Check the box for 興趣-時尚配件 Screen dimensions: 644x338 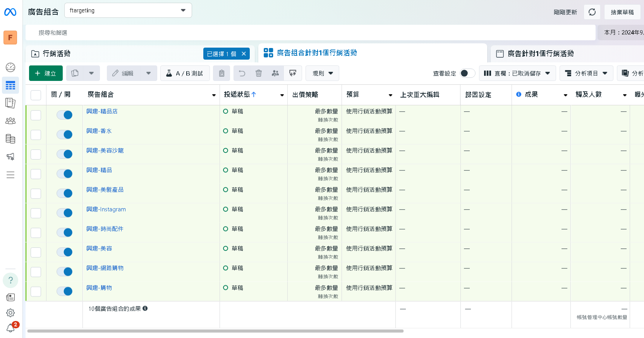pos(36,233)
